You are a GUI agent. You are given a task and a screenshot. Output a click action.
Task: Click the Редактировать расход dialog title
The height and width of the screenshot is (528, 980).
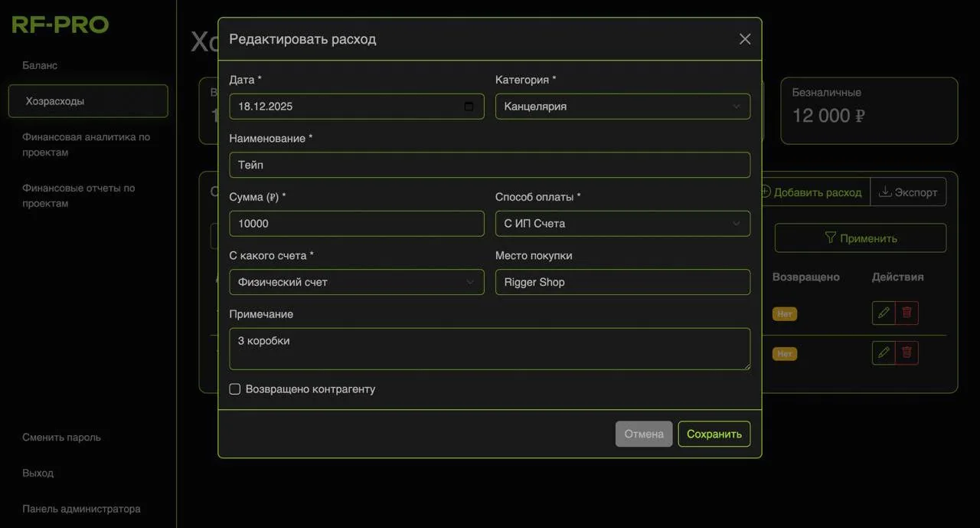click(x=302, y=39)
